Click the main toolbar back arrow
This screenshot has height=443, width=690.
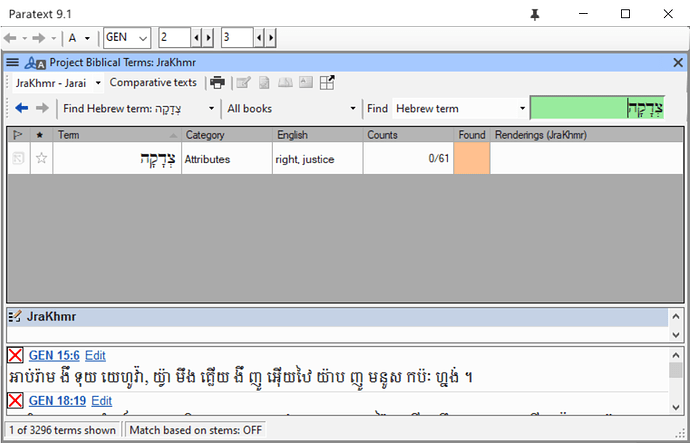(10, 38)
